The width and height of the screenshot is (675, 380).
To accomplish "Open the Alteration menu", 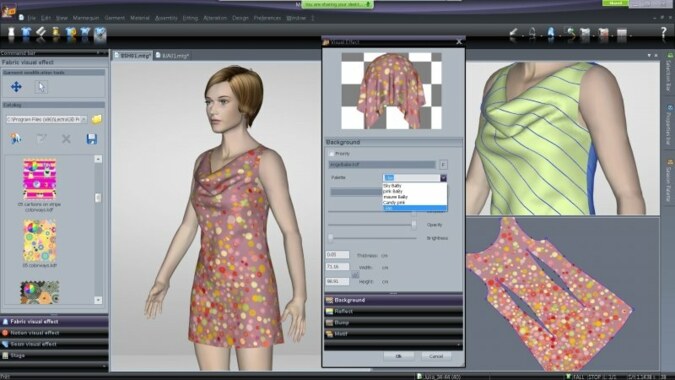I will point(215,18).
